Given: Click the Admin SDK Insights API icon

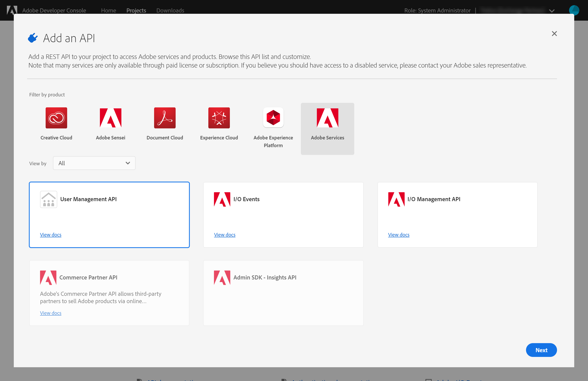Looking at the screenshot, I should tap(222, 278).
